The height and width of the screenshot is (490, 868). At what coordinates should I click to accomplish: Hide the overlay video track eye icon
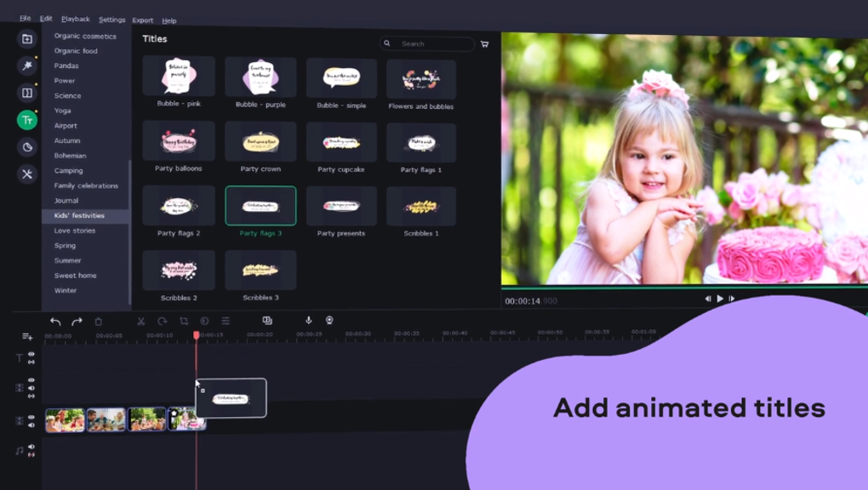(x=31, y=380)
